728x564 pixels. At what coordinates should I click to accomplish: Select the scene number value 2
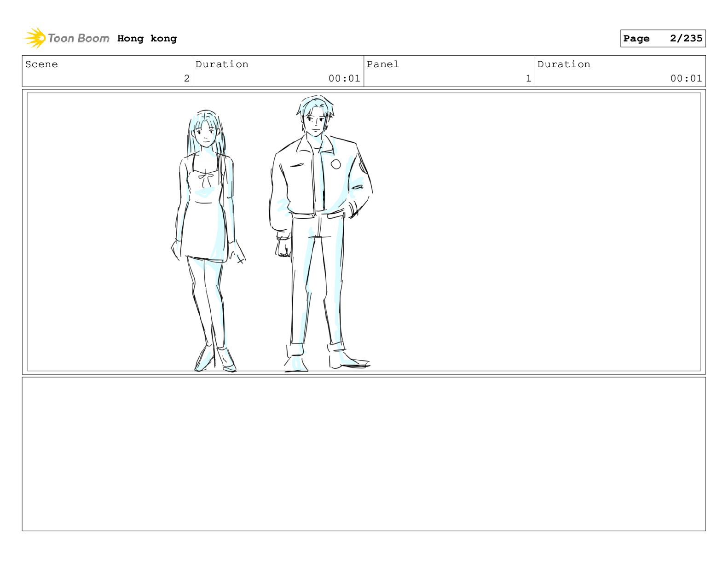(186, 79)
